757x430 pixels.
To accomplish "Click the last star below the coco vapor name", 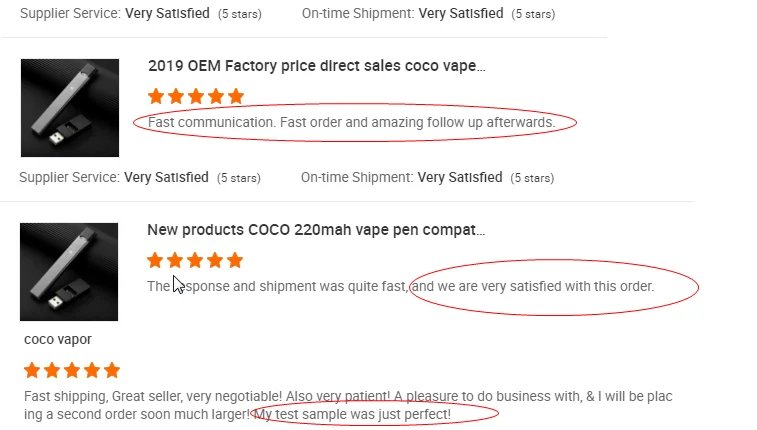I will 112,370.
